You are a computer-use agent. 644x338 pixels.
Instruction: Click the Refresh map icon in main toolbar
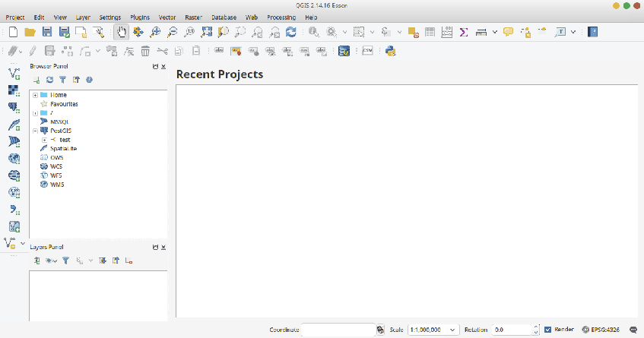(x=291, y=32)
